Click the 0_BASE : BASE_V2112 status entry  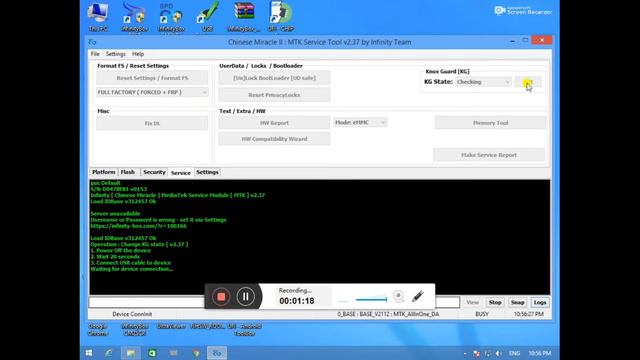tap(388, 314)
